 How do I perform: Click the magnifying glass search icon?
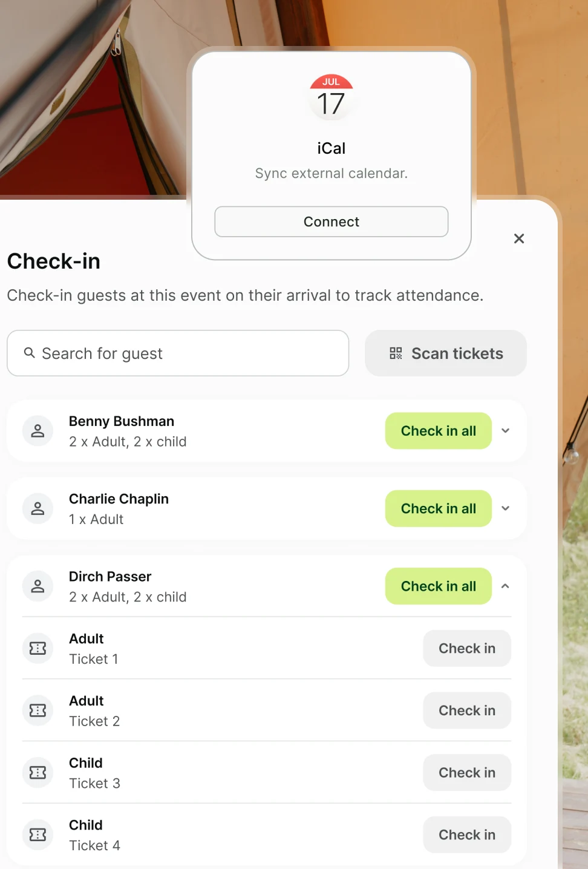tap(30, 353)
